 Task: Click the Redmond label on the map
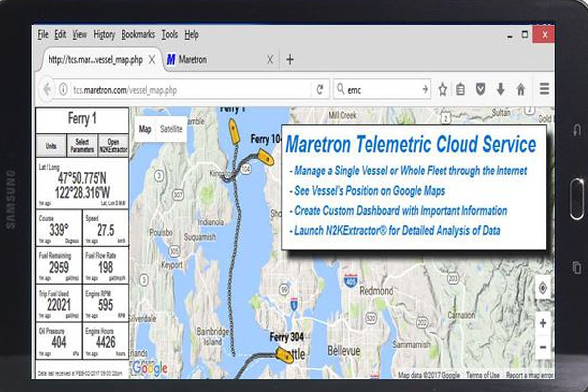tap(376, 291)
